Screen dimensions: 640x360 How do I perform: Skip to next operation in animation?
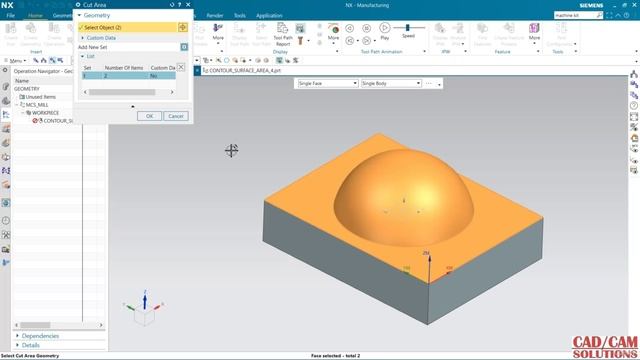coord(366,40)
